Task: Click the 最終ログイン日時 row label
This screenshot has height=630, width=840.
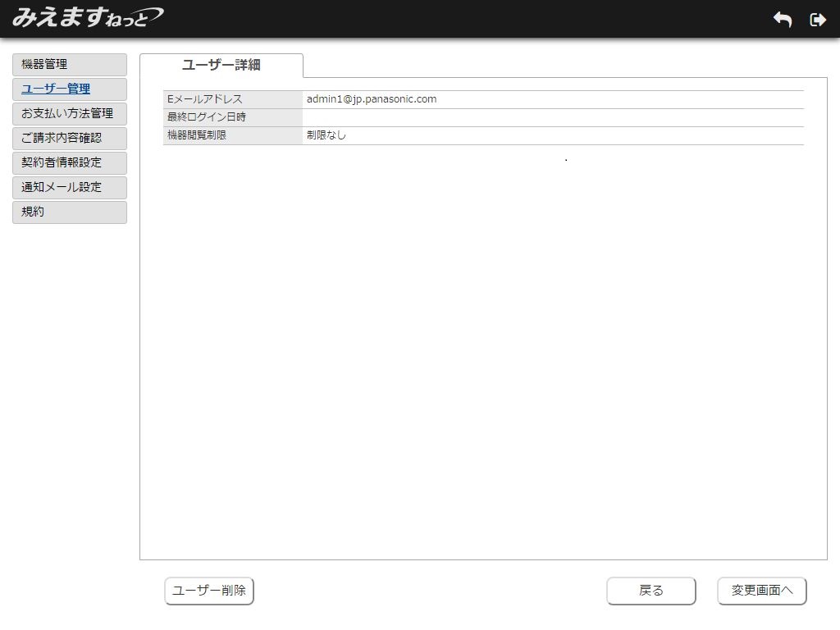Action: pos(207,117)
